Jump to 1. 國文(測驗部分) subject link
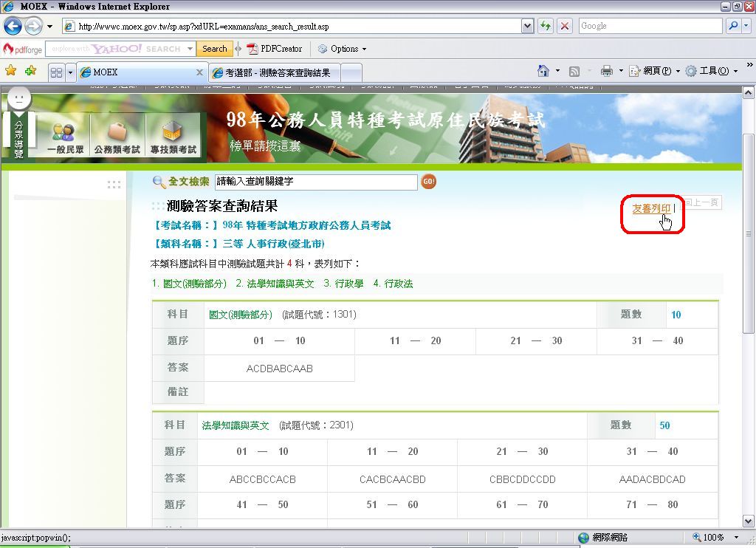This screenshot has height=548, width=756. pyautogui.click(x=189, y=284)
